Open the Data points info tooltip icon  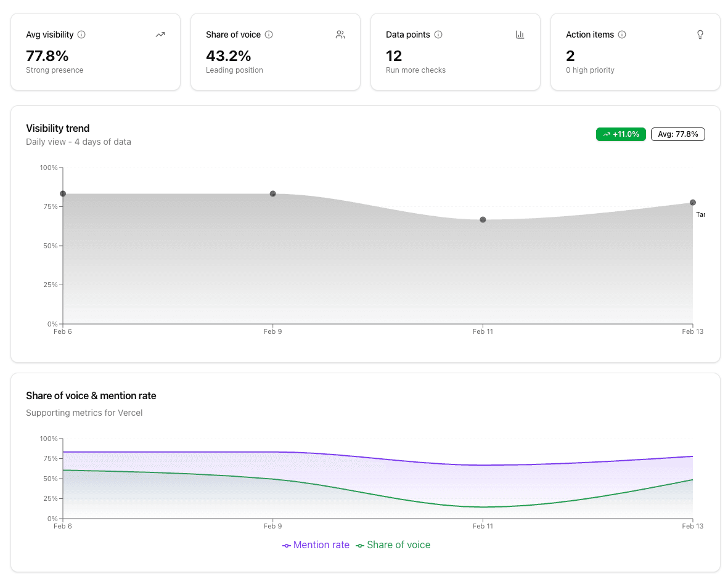click(439, 34)
